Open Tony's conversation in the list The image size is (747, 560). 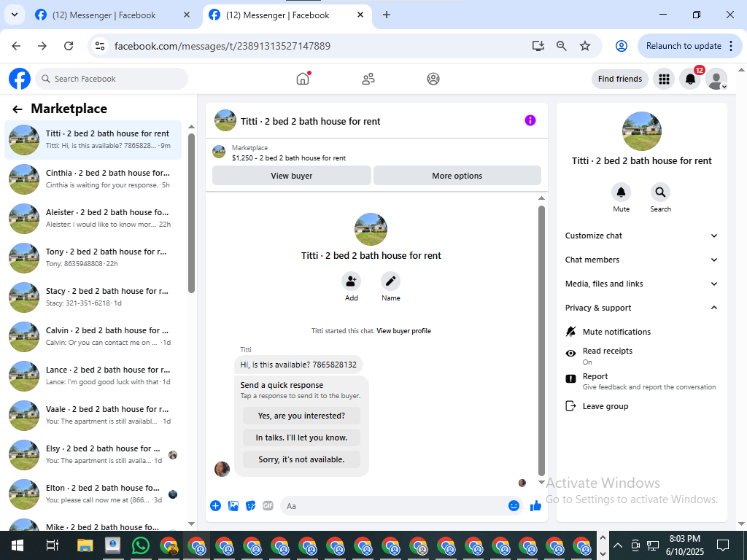(x=93, y=257)
